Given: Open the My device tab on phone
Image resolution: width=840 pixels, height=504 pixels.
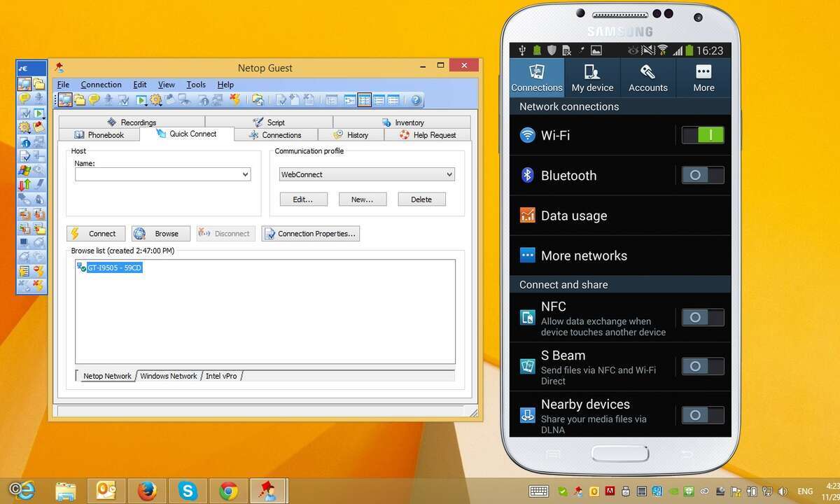Looking at the screenshot, I should (592, 77).
